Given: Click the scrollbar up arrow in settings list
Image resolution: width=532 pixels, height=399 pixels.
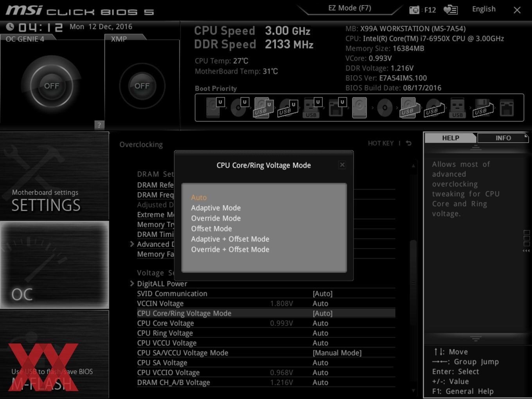Looking at the screenshot, I should (x=413, y=166).
